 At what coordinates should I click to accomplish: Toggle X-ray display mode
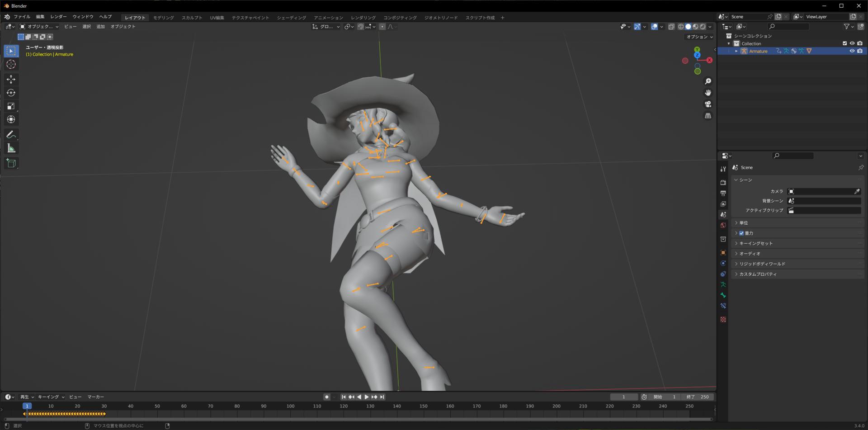[x=671, y=27]
